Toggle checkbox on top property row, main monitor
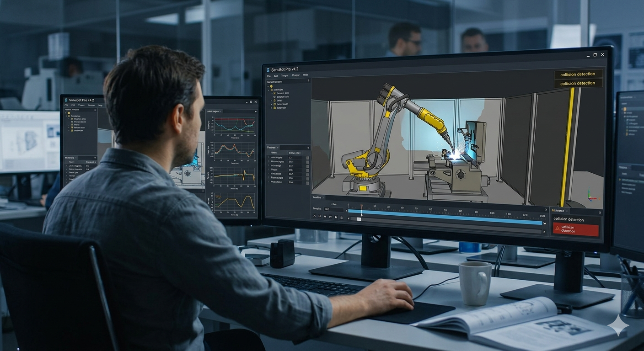 (307, 158)
